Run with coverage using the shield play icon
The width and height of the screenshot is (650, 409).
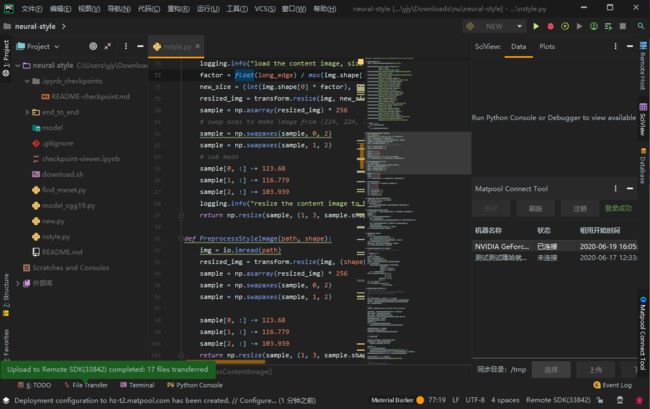tap(565, 27)
